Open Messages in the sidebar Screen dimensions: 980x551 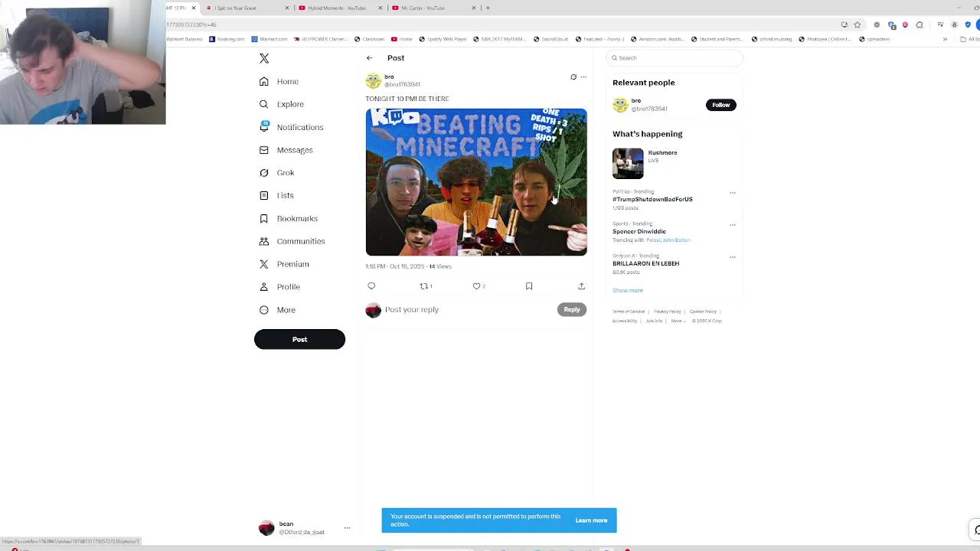286,150
